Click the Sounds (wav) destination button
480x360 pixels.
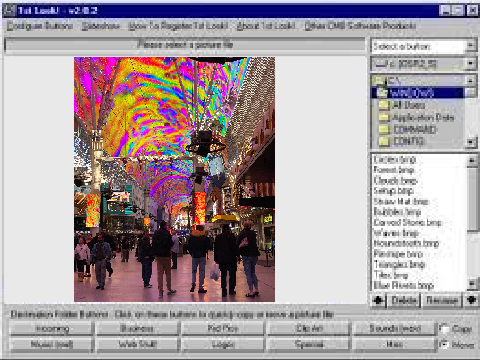click(395, 329)
